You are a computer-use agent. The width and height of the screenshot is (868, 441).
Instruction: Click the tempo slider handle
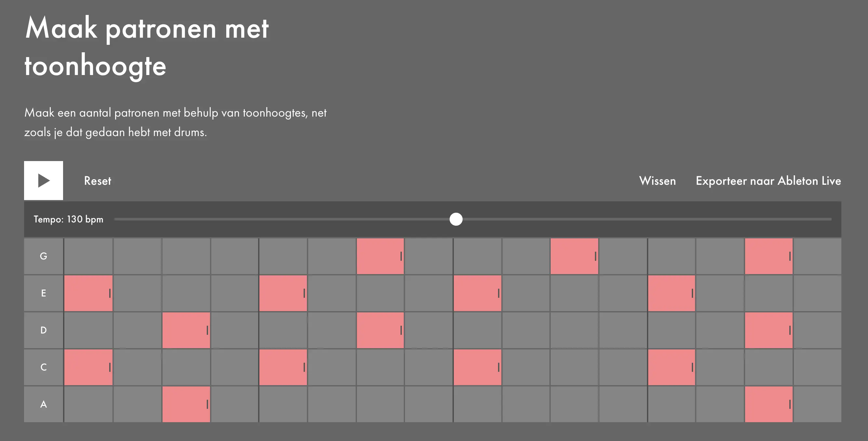[x=456, y=219]
